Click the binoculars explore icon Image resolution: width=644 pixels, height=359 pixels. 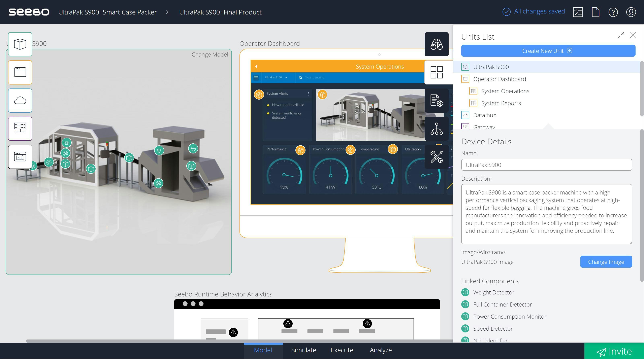[x=437, y=44]
